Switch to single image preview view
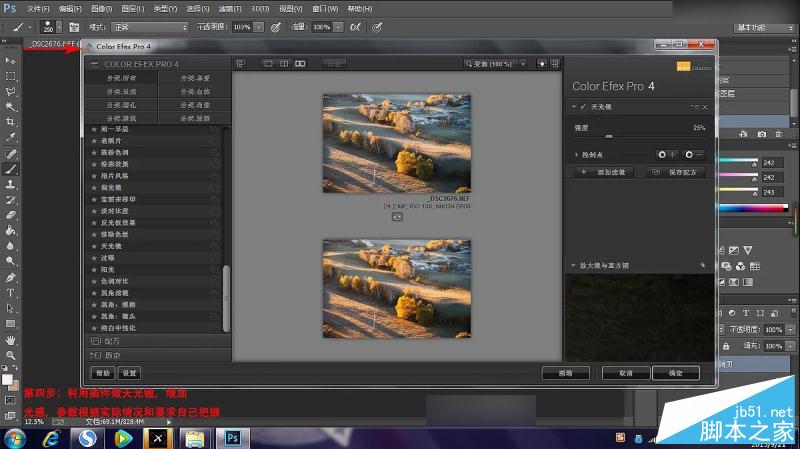The height and width of the screenshot is (449, 800). pos(268,64)
